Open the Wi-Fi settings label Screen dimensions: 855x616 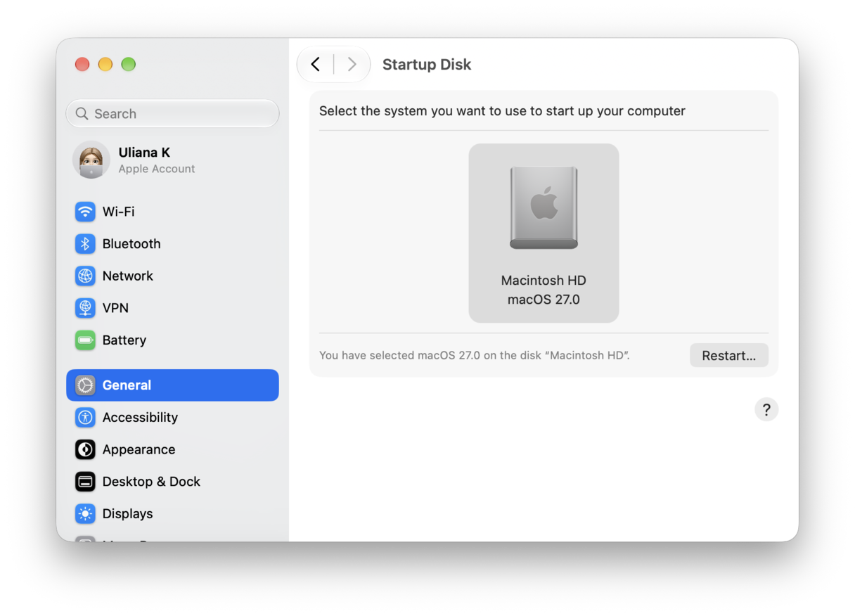tap(119, 212)
